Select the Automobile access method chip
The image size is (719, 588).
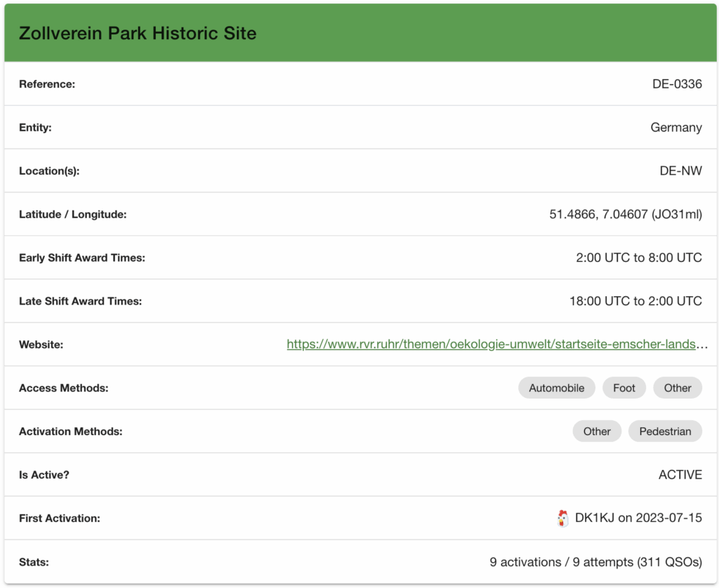tap(557, 388)
